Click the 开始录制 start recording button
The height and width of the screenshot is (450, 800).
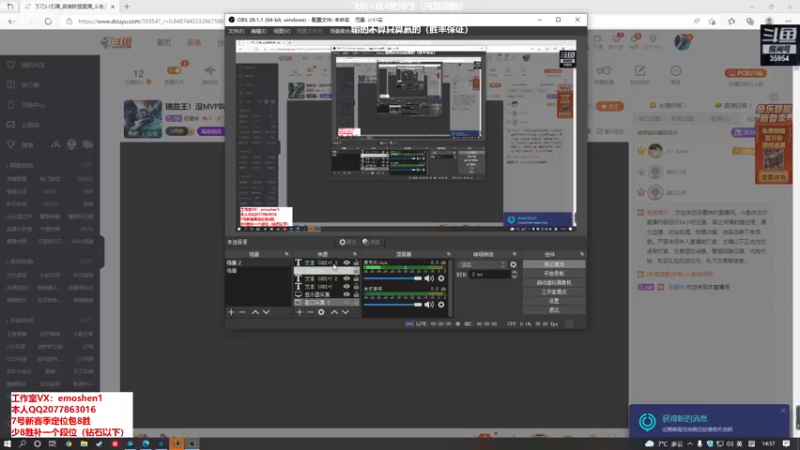[554, 273]
